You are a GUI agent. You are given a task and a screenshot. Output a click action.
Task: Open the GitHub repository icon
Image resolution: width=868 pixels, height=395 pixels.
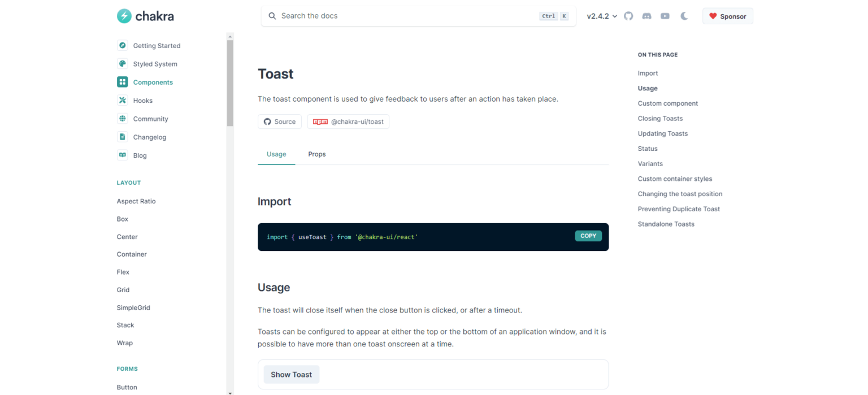628,16
